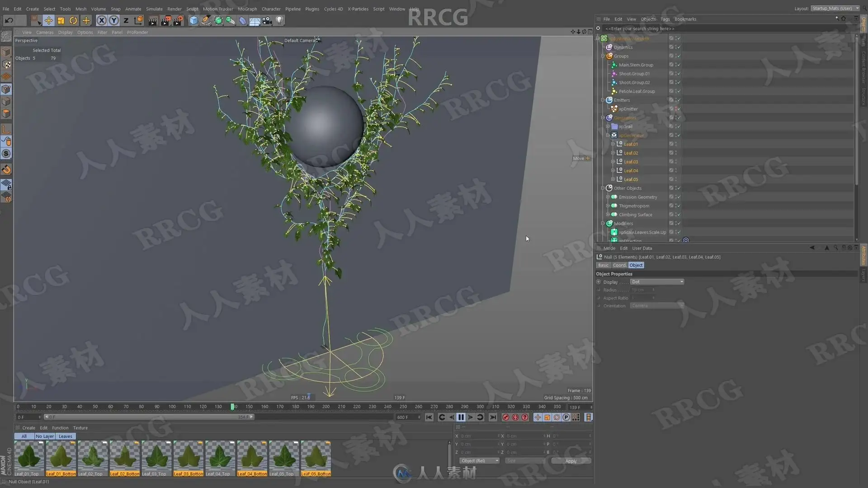Switch to the Basic attribute tab
The height and width of the screenshot is (488, 868).
(603, 265)
